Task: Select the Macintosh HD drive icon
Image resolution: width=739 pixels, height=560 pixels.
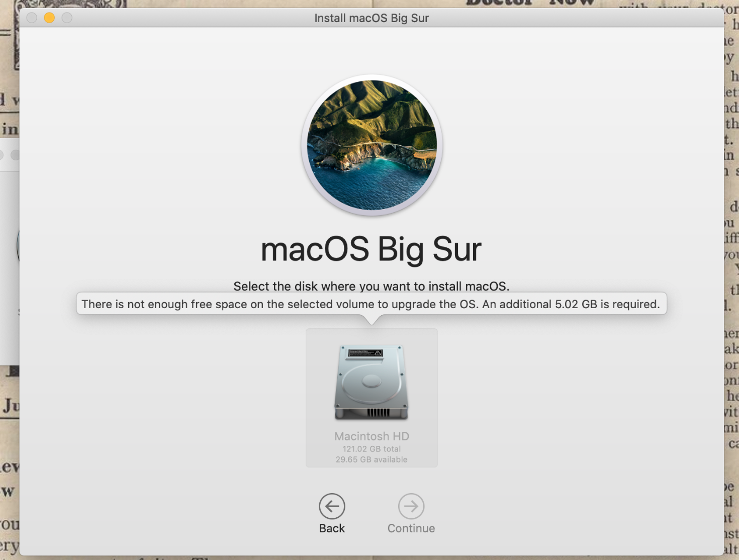Action: coord(372,383)
